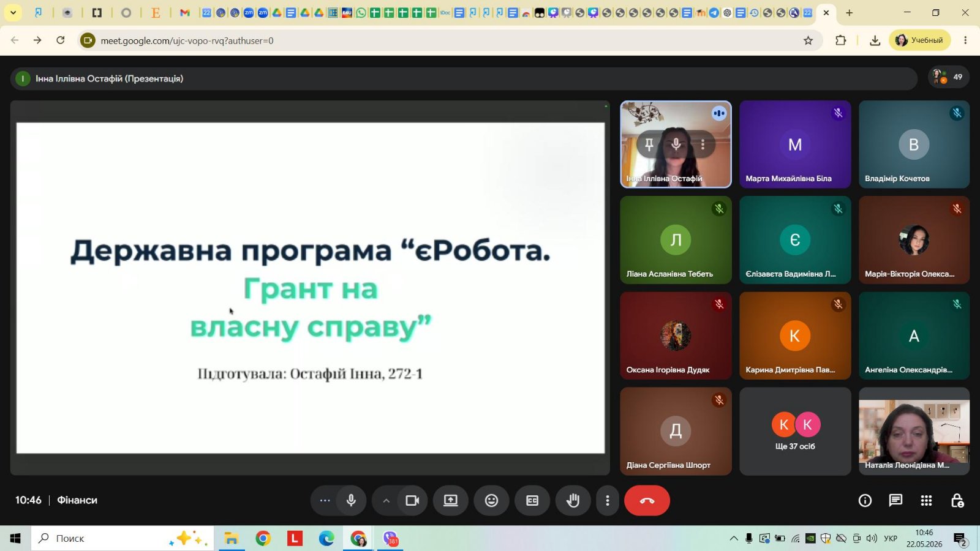980x551 pixels.
Task: Pin Інна Іллівна Остафій's tile
Action: coord(649,144)
